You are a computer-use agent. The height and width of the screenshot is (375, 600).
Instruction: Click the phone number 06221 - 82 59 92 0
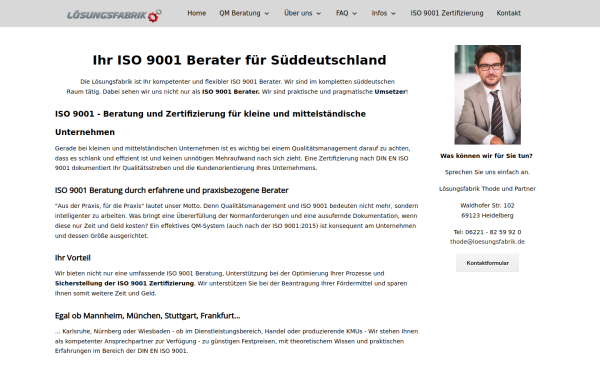493,232
